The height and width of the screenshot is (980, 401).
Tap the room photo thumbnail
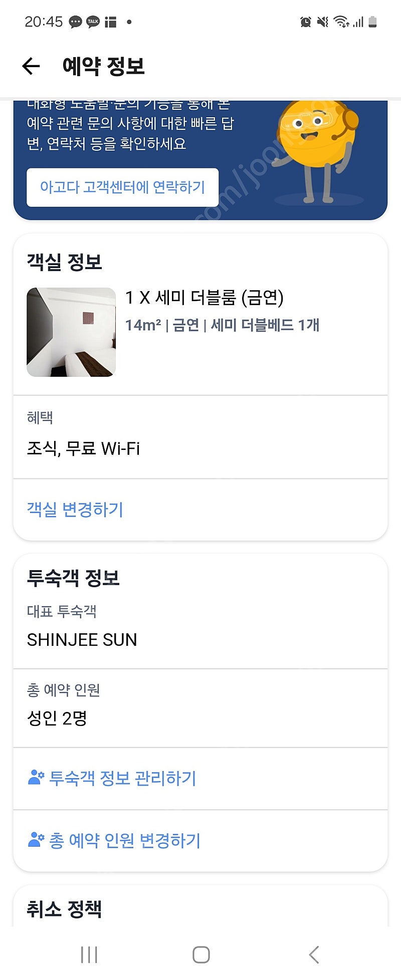coord(71,332)
